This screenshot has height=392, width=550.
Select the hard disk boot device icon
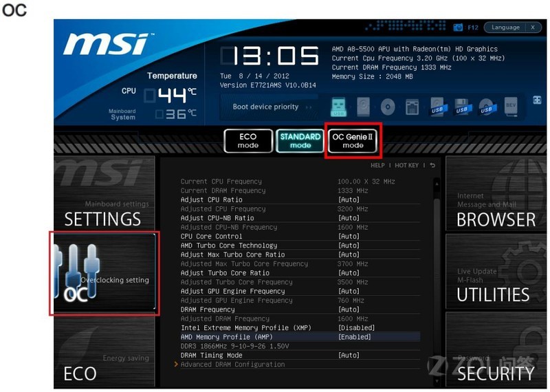pyautogui.click(x=363, y=107)
